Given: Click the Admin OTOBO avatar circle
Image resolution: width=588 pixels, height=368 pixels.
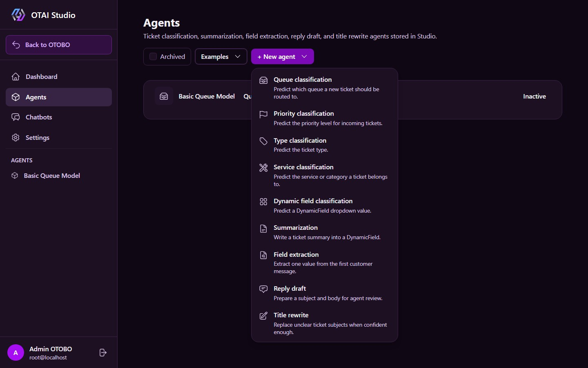Looking at the screenshot, I should (16, 352).
